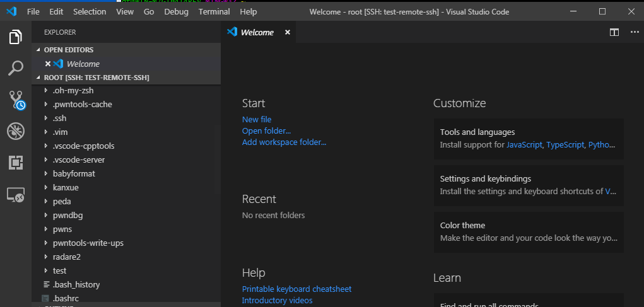Close the Welcome editor tab
Image resolution: width=644 pixels, height=307 pixels.
click(288, 32)
